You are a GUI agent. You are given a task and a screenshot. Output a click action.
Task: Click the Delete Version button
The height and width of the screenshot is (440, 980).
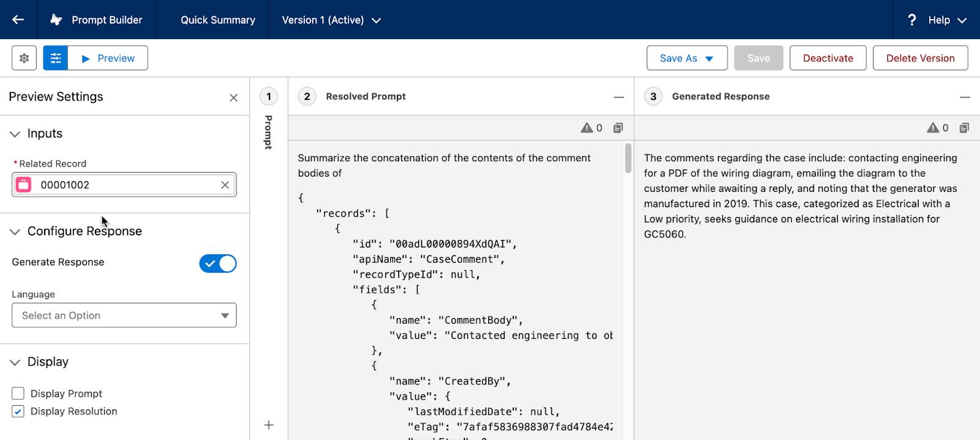pos(920,58)
